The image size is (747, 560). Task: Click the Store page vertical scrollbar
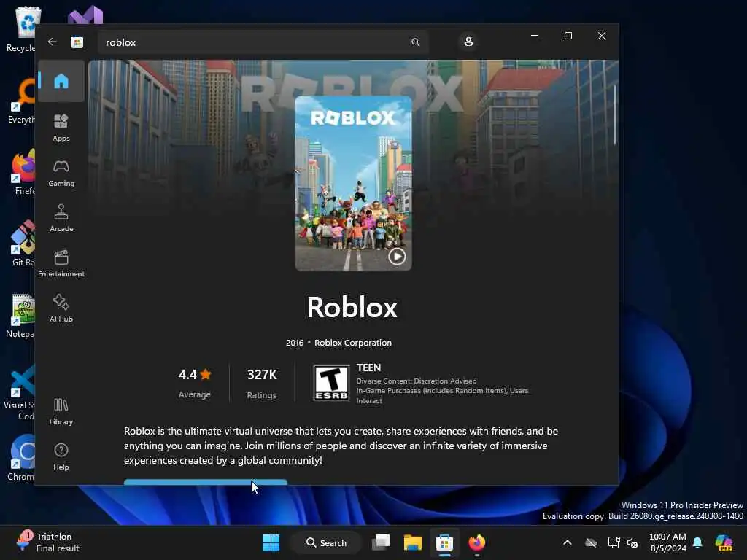tap(614, 114)
